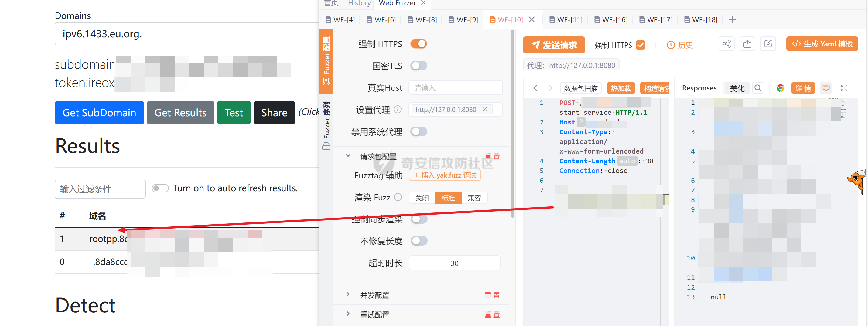The width and height of the screenshot is (868, 326).
Task: Switch to WF-[6] tab
Action: [381, 19]
